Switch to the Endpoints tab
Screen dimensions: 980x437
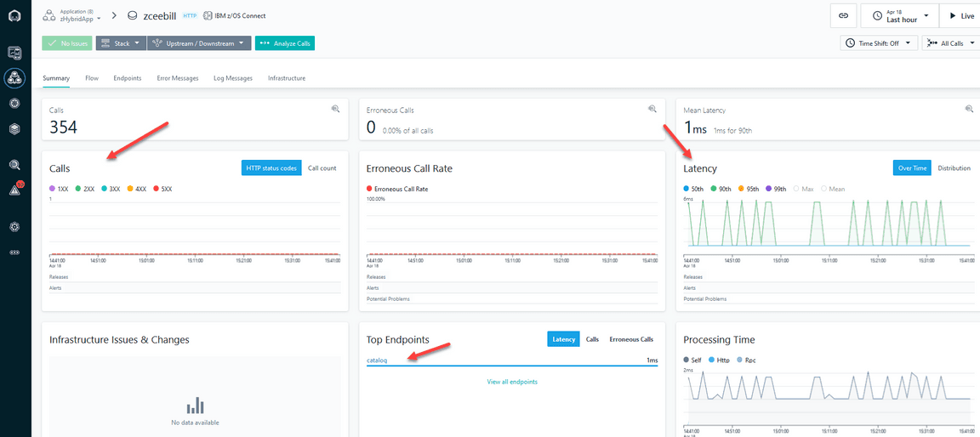[x=127, y=78]
